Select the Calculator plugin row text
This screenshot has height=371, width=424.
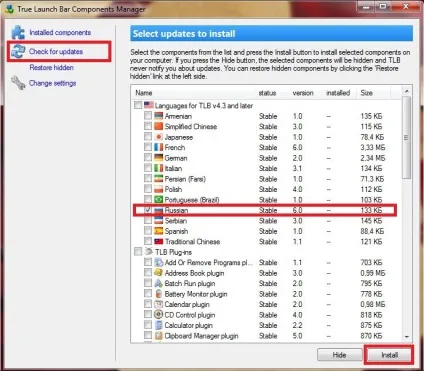pyautogui.click(x=188, y=325)
